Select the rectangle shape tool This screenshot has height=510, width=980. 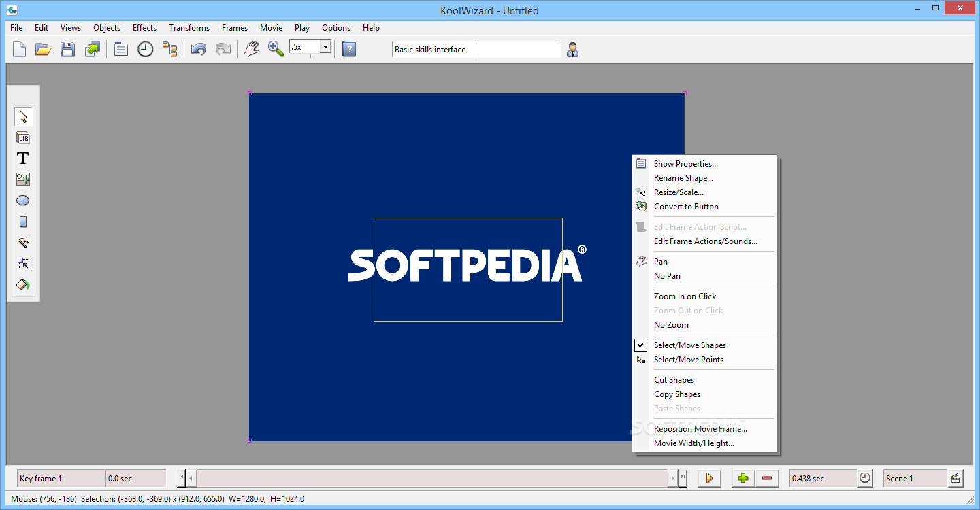tap(23, 222)
